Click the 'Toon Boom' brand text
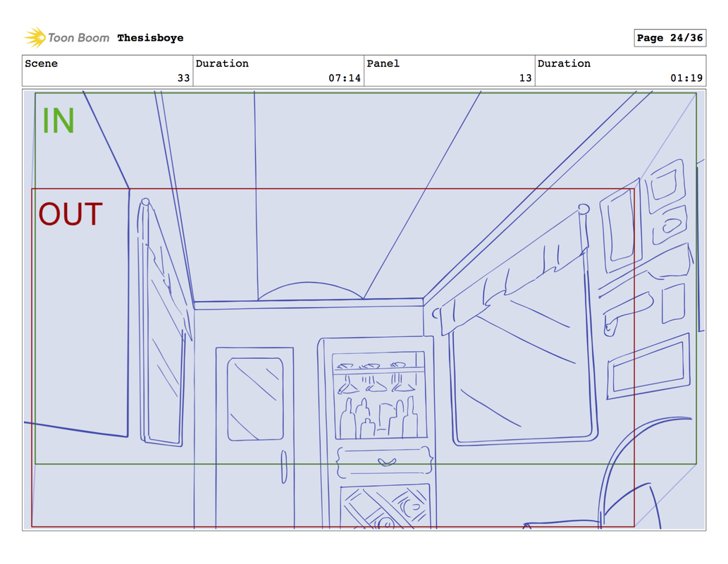The width and height of the screenshot is (728, 564). click(78, 37)
